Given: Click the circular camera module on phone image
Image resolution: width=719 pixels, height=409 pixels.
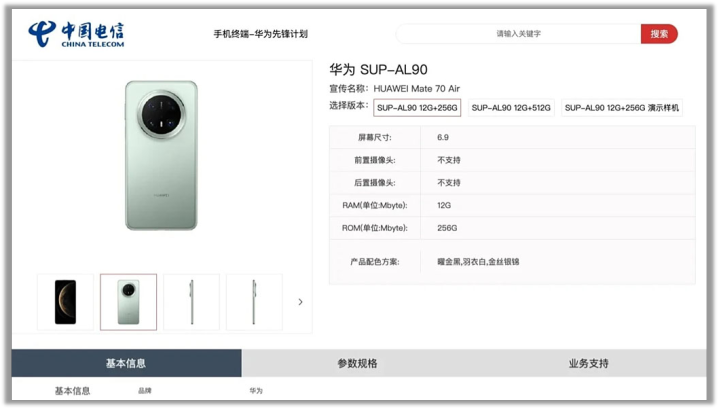Looking at the screenshot, I should click(160, 114).
